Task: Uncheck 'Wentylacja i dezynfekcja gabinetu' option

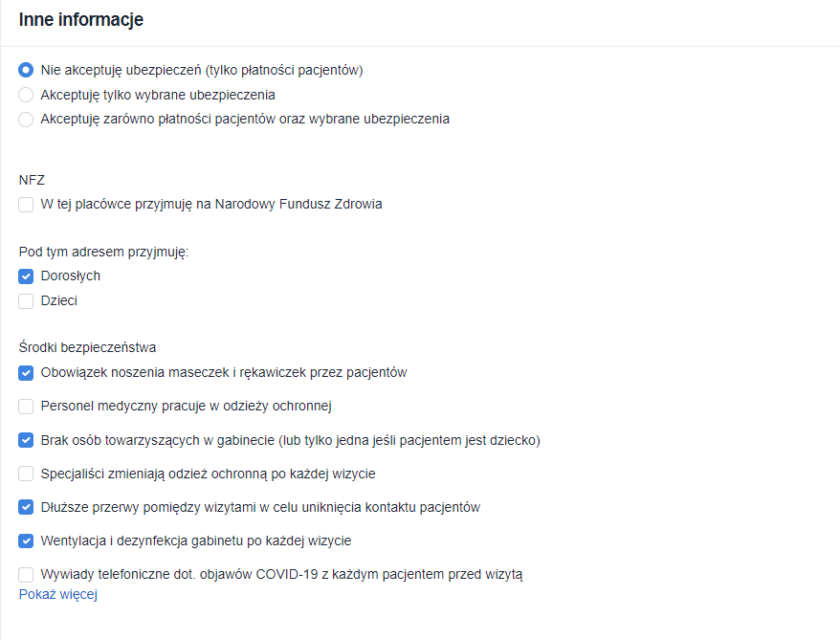Action: (26, 541)
